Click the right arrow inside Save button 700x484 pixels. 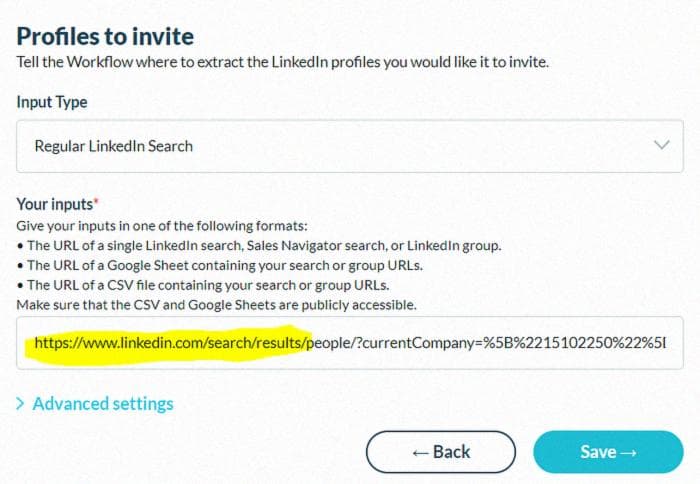click(x=628, y=452)
